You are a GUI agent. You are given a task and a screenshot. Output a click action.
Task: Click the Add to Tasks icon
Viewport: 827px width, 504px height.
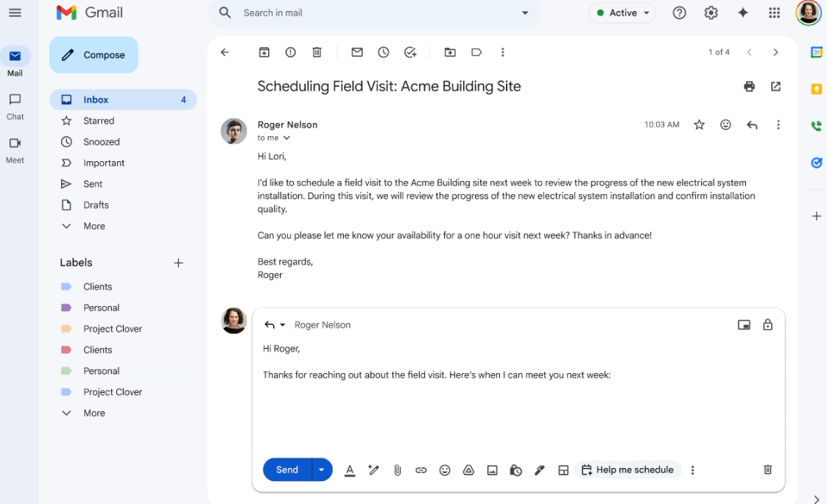(x=410, y=52)
